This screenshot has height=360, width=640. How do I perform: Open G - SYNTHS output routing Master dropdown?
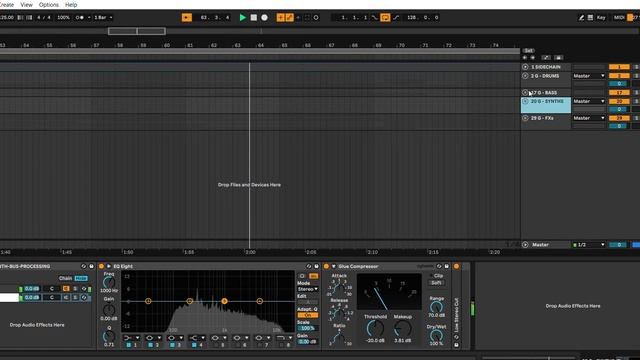tap(589, 101)
